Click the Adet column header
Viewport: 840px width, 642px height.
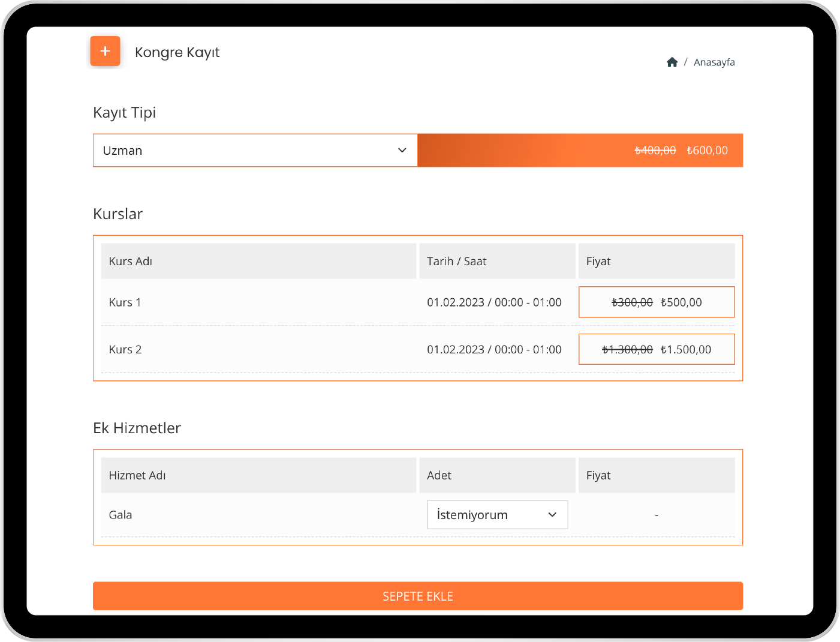click(x=497, y=475)
